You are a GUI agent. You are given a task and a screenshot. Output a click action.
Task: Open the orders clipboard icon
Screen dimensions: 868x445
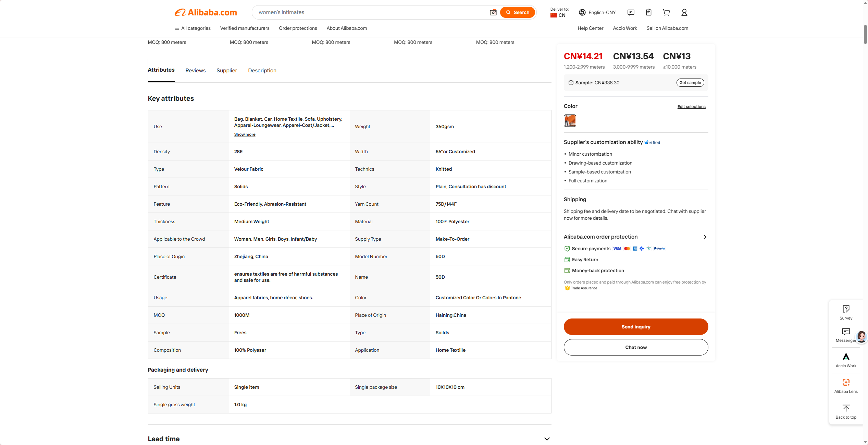click(x=648, y=12)
